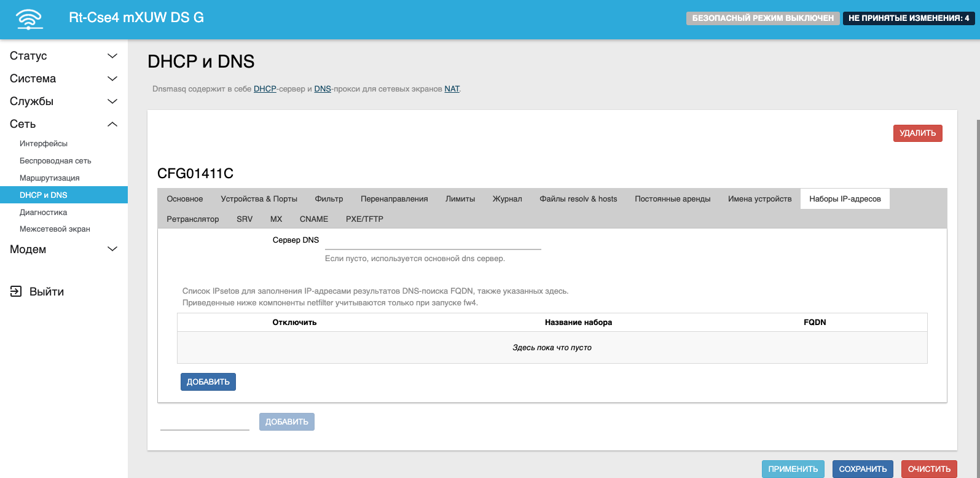Expand the Службы sidebar section
This screenshot has width=980, height=478.
point(63,101)
